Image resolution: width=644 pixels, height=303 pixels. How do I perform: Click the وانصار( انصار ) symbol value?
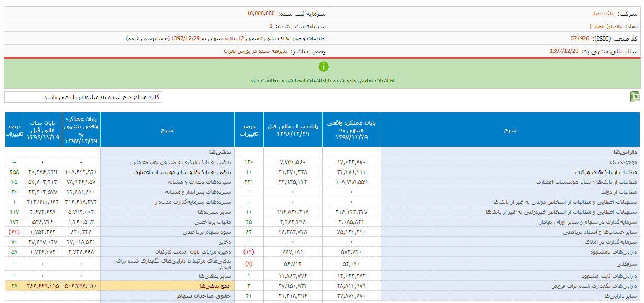(605, 26)
